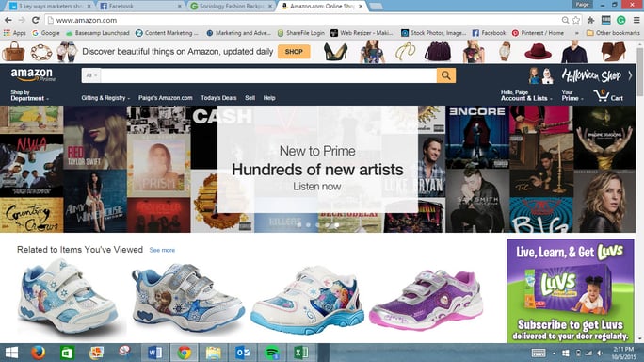Open Chrome hamburger menu icon
Image resolution: width=644 pixels, height=362 pixels.
(636, 20)
